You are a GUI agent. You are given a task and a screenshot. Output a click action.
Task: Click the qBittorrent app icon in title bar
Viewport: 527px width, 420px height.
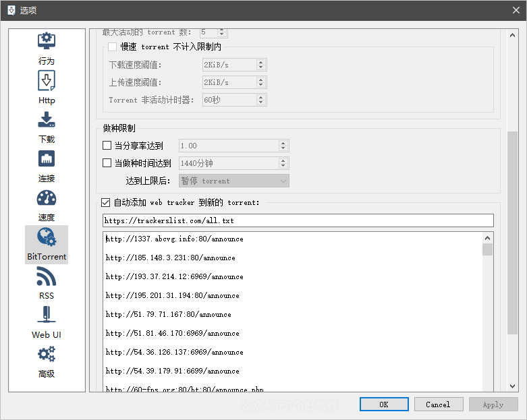pos(11,10)
